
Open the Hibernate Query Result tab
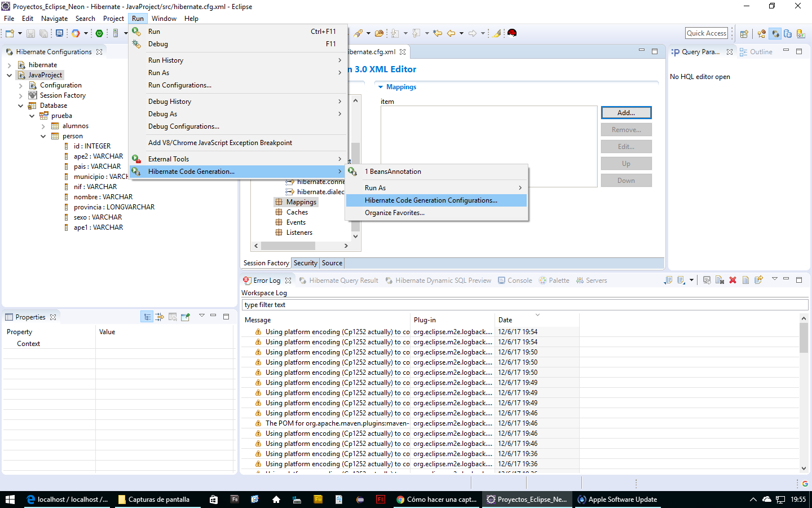338,281
